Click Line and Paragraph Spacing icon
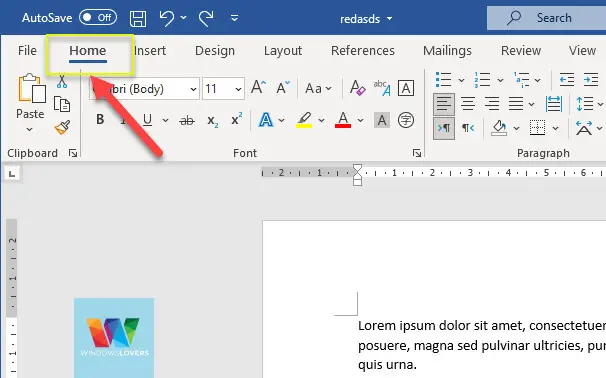 585,104
